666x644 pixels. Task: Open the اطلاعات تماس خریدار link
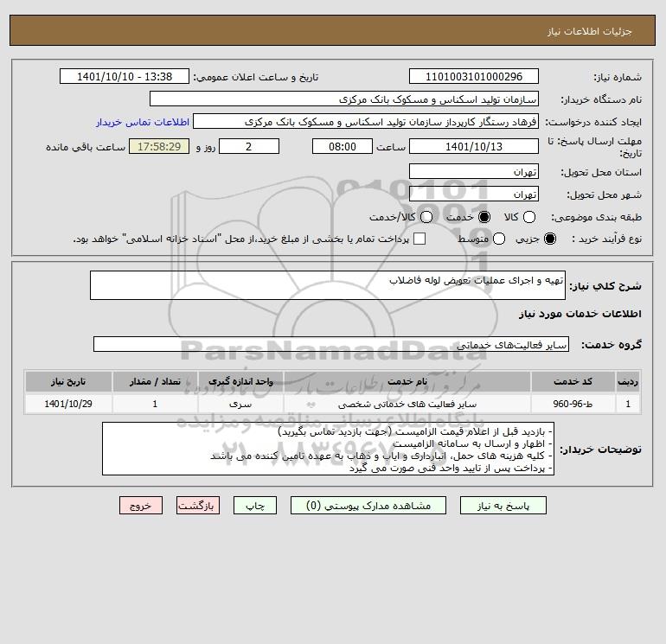pos(143,122)
